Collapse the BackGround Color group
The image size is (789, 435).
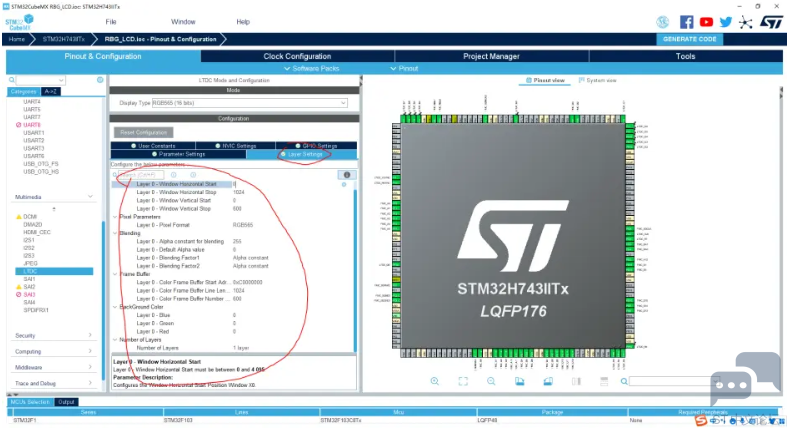(115, 307)
